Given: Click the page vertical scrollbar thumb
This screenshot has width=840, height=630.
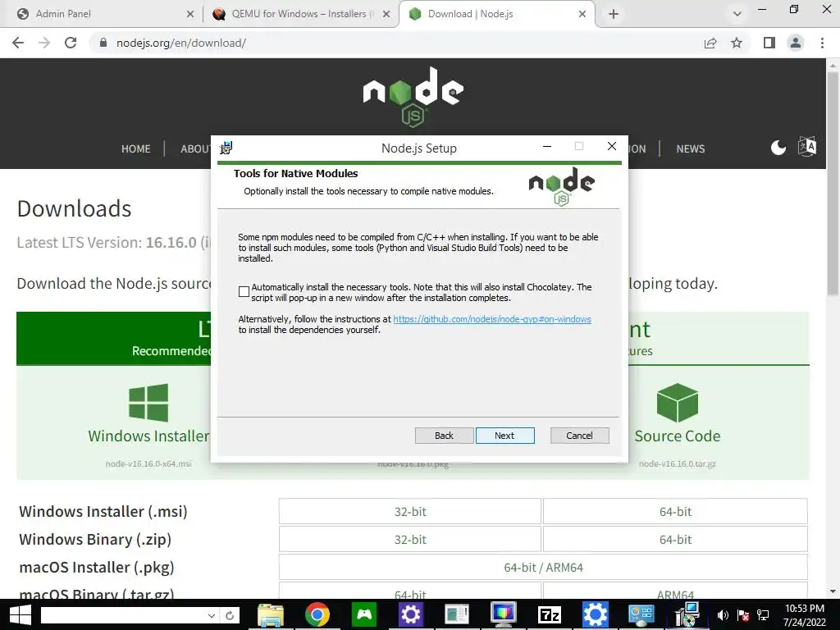Looking at the screenshot, I should click(x=833, y=182).
